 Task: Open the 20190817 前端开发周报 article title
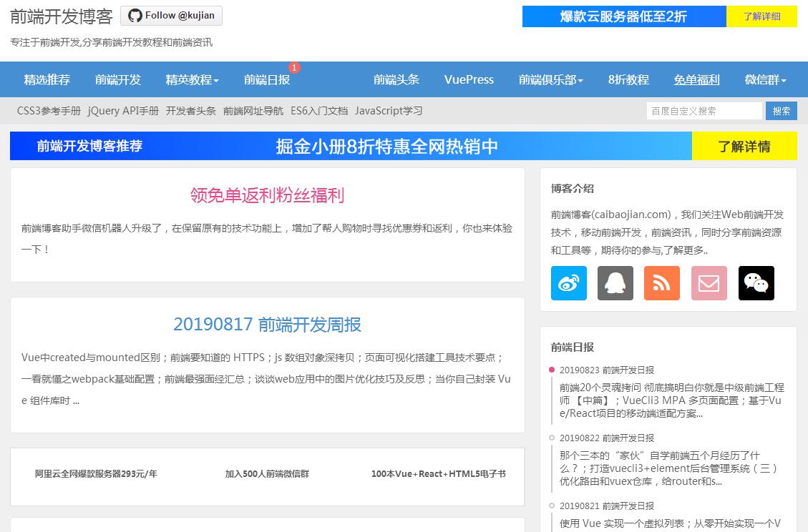[267, 325]
